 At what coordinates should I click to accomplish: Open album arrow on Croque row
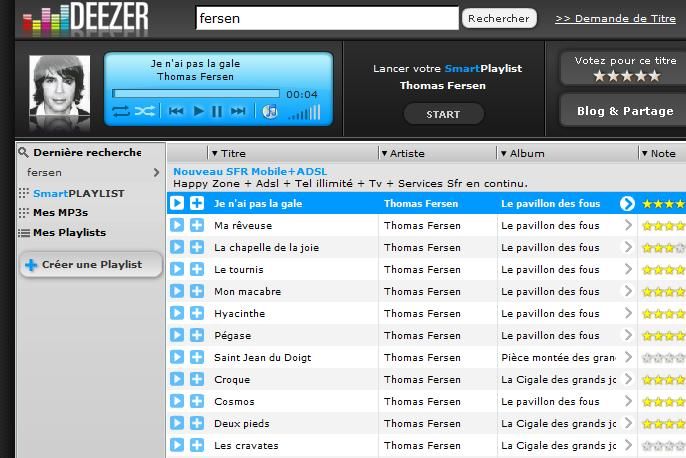628,379
